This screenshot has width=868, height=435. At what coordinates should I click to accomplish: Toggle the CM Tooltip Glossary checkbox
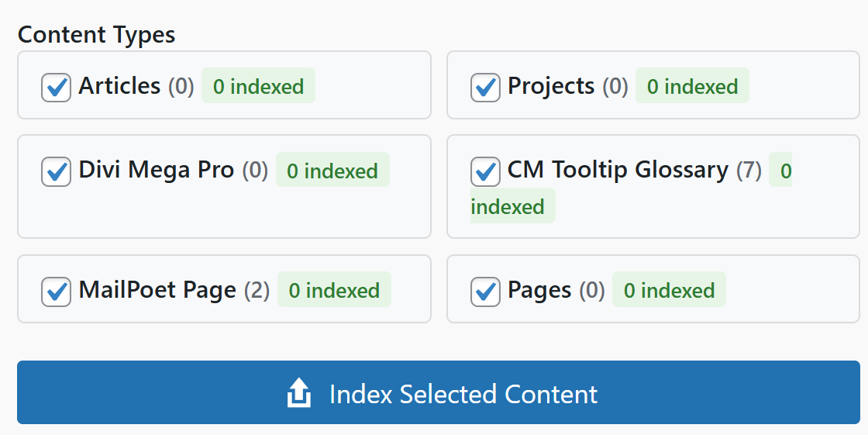pyautogui.click(x=485, y=171)
